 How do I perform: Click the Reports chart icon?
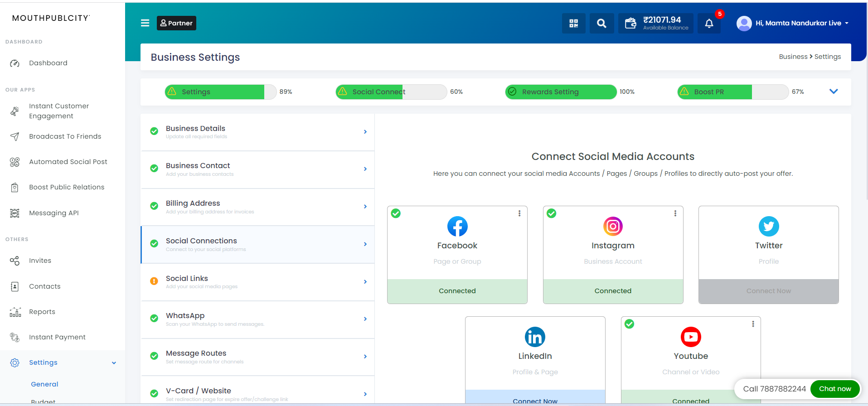[15, 312]
